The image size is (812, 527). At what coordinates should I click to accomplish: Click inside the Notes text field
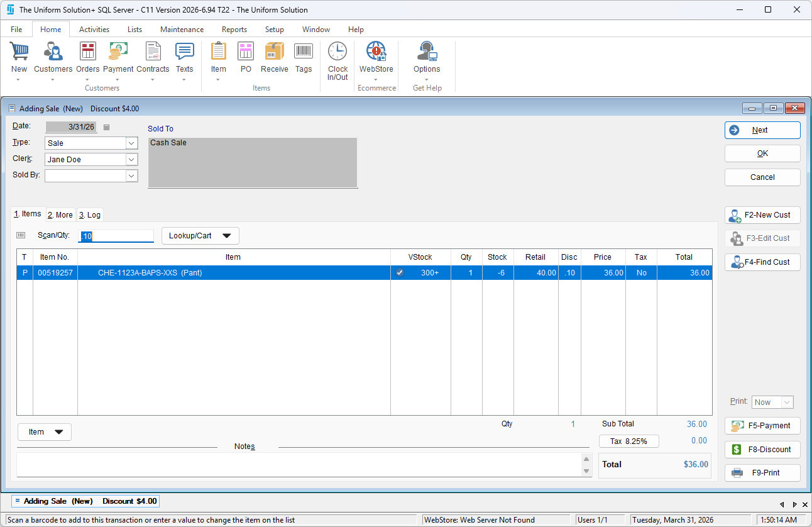(299, 465)
